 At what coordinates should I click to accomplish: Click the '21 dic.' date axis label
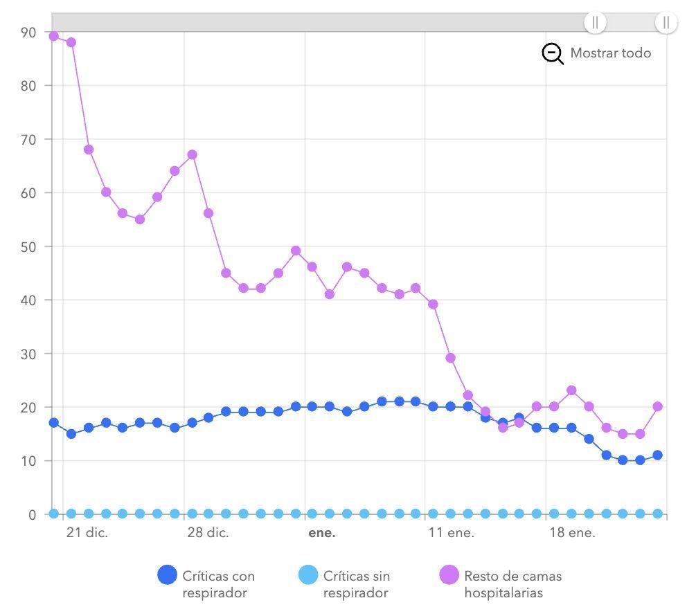(x=91, y=534)
